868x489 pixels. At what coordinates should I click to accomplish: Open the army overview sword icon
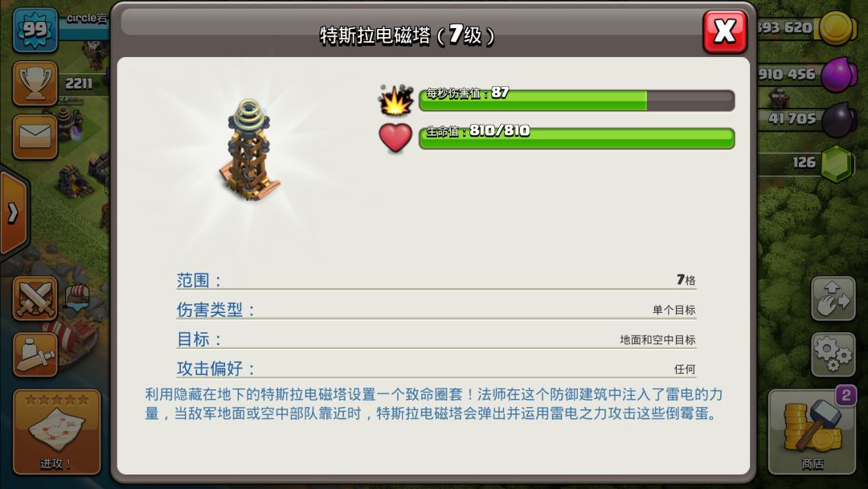pyautogui.click(x=35, y=355)
